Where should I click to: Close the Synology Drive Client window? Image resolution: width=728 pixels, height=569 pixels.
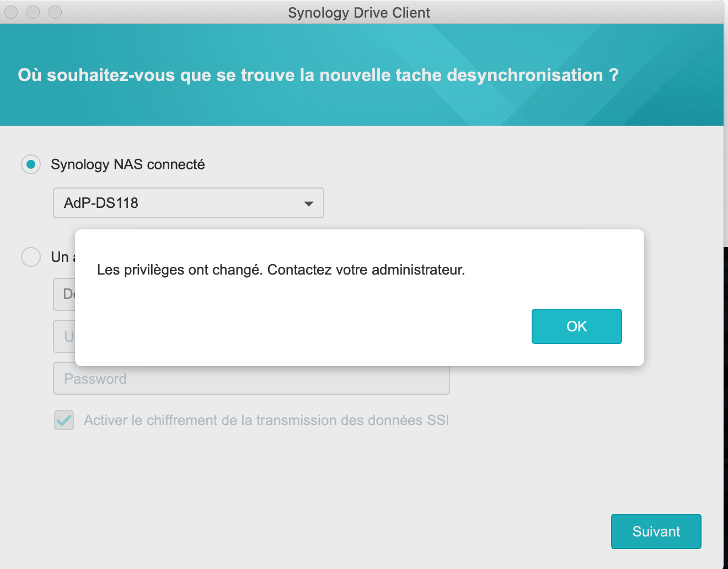11,12
